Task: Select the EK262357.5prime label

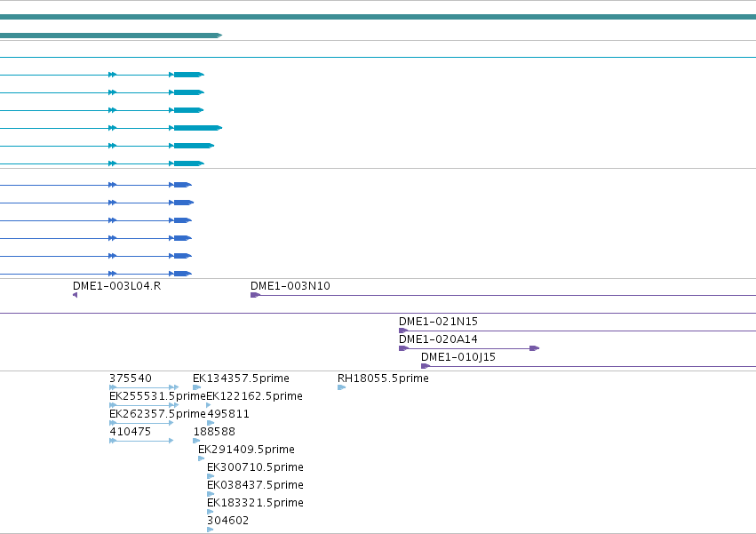Action: click(x=157, y=414)
